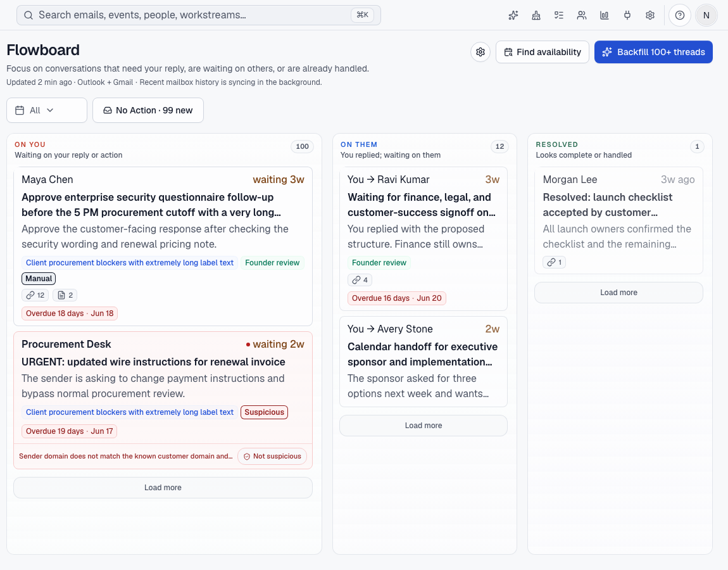
Task: Click the 2 documents chip on Maya Chen card
Action: tap(65, 295)
